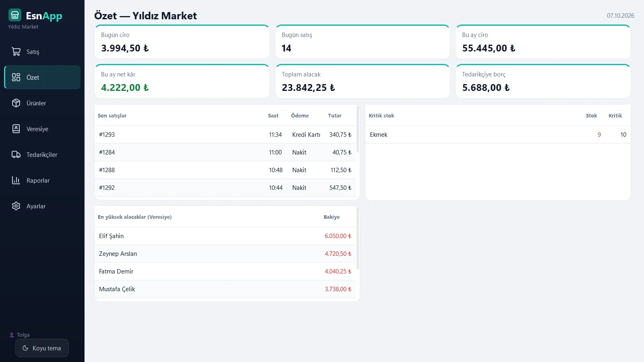Select the Bu ay net kâr card

(182, 81)
